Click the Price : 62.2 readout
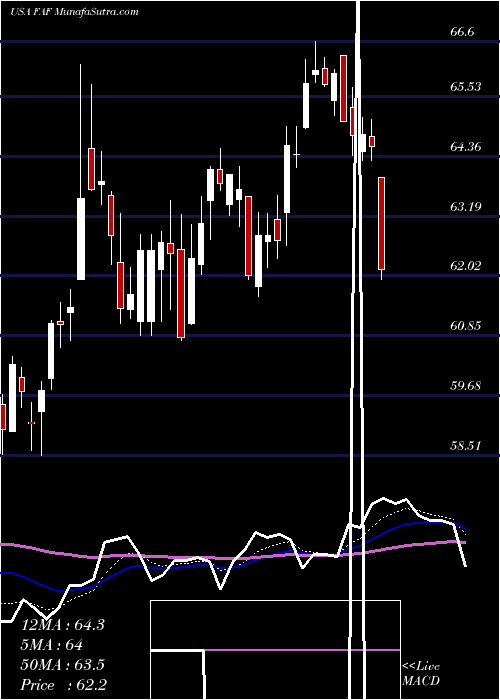 tap(64, 685)
